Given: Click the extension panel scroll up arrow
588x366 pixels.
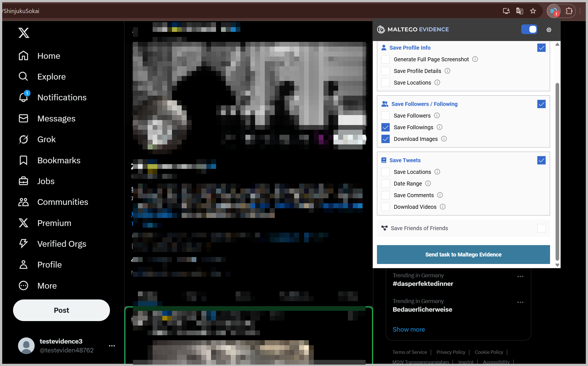Looking at the screenshot, I should coord(557,44).
